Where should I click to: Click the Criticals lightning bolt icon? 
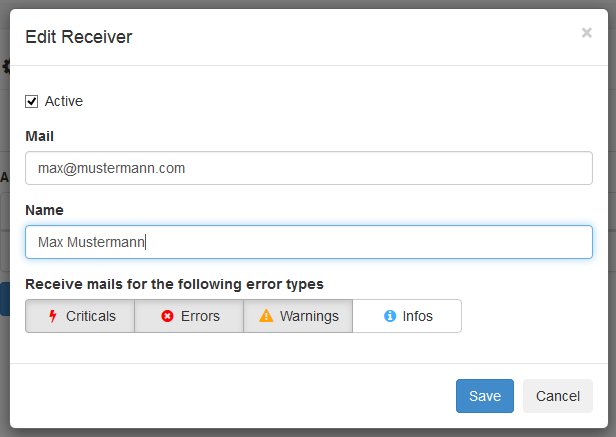pyautogui.click(x=53, y=316)
